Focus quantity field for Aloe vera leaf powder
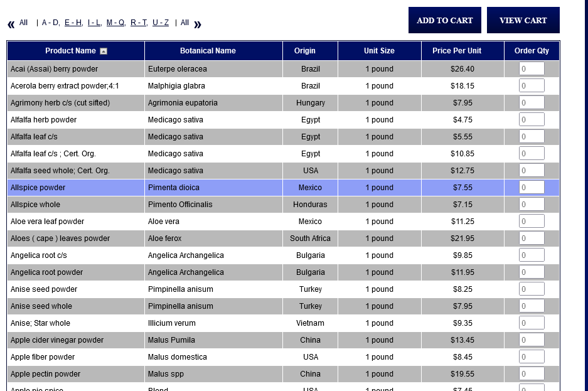The image size is (588, 391). (532, 221)
